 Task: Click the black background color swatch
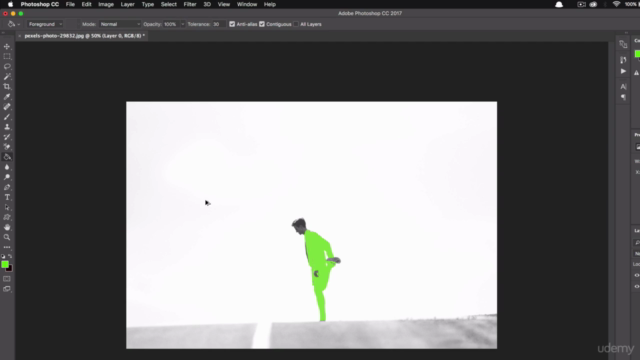coord(10,269)
